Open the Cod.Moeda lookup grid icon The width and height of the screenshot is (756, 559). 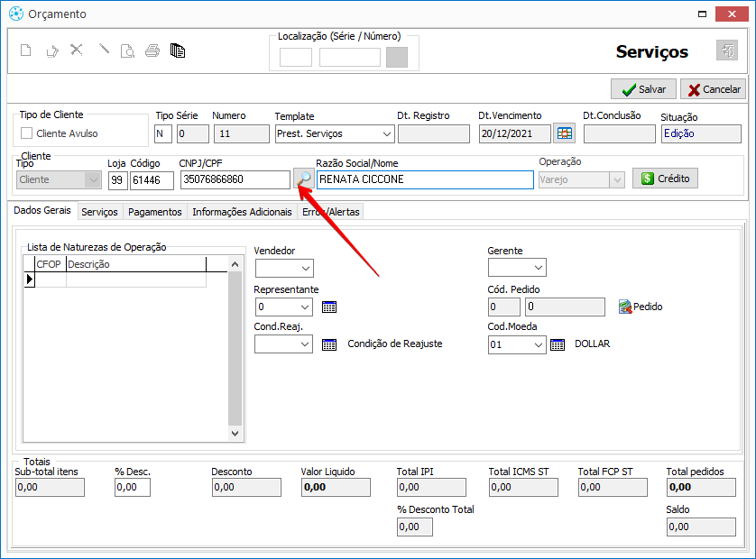point(558,344)
